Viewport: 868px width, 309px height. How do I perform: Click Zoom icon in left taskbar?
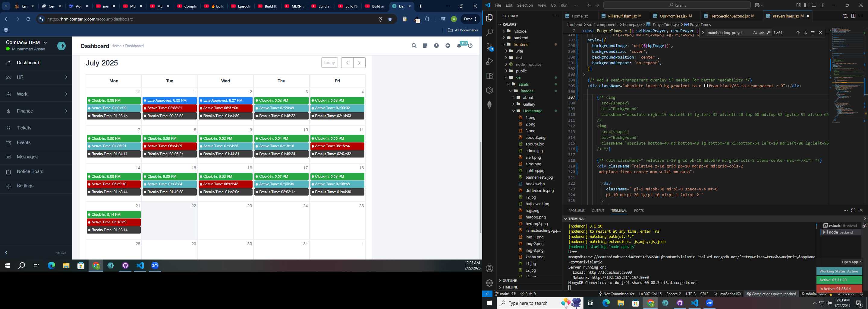pyautogui.click(x=155, y=266)
